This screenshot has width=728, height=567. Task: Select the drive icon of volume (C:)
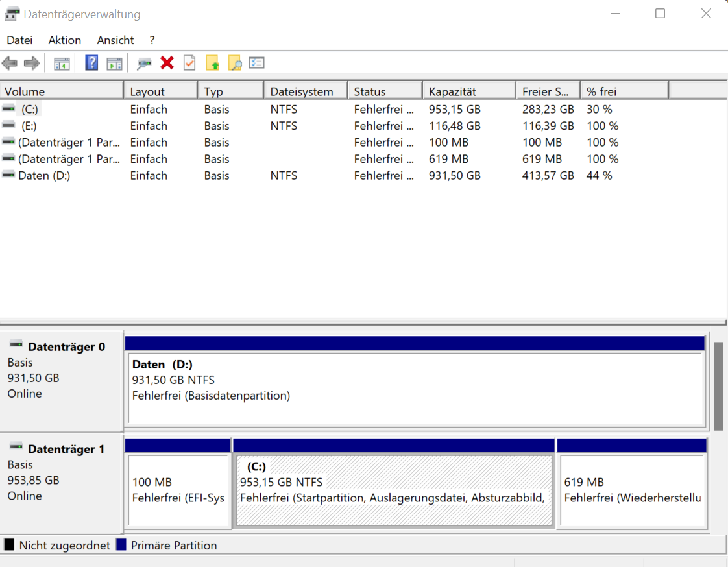click(8, 108)
